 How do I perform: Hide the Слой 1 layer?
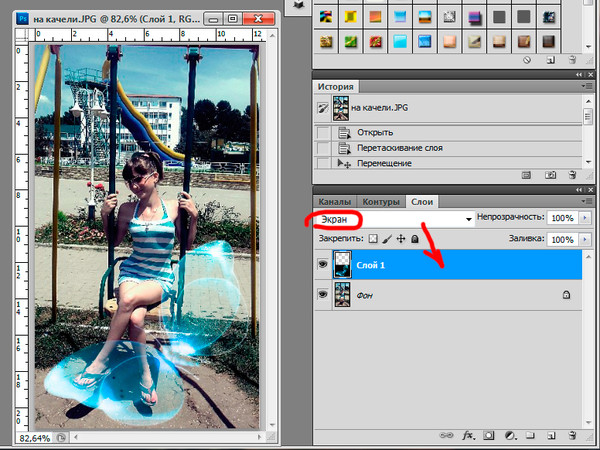(323, 264)
